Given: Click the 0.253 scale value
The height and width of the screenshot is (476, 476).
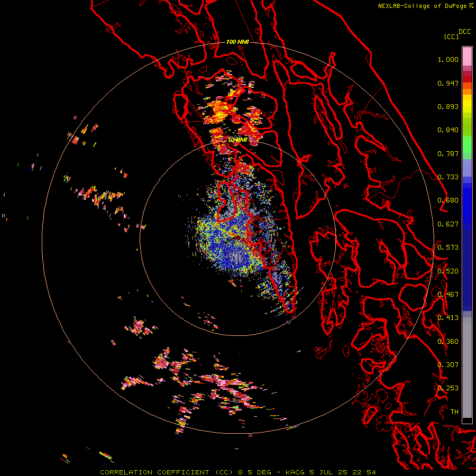Looking at the screenshot, I should [x=448, y=388].
